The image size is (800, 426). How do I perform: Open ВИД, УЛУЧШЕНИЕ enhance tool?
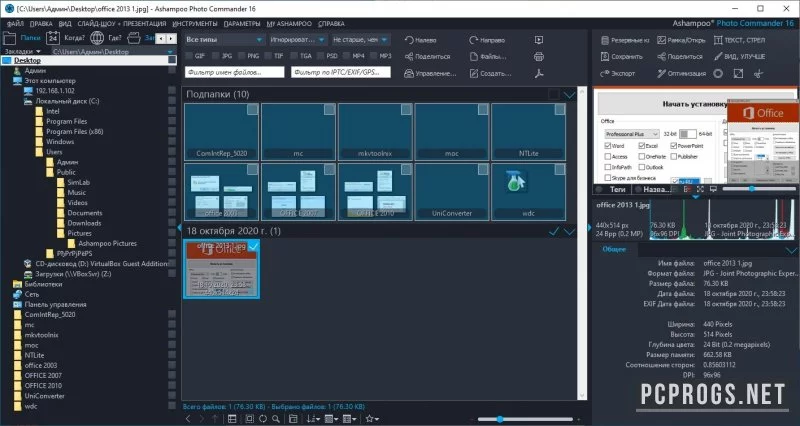click(739, 57)
